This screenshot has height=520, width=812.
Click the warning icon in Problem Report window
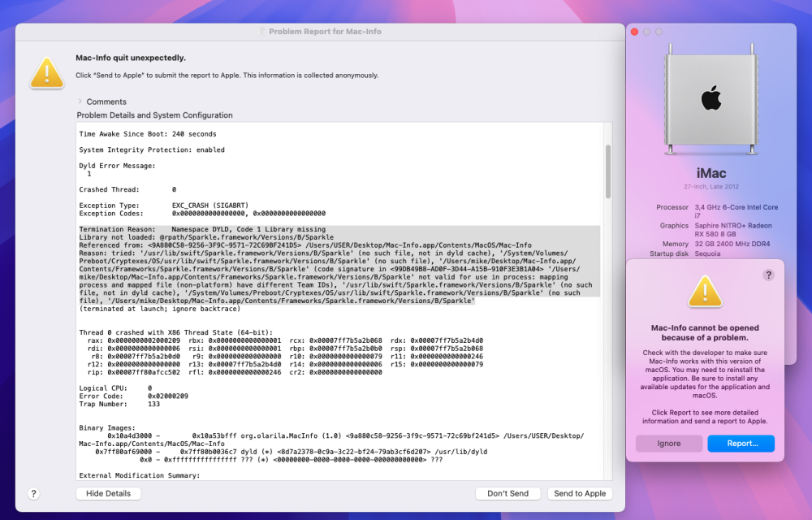click(47, 73)
